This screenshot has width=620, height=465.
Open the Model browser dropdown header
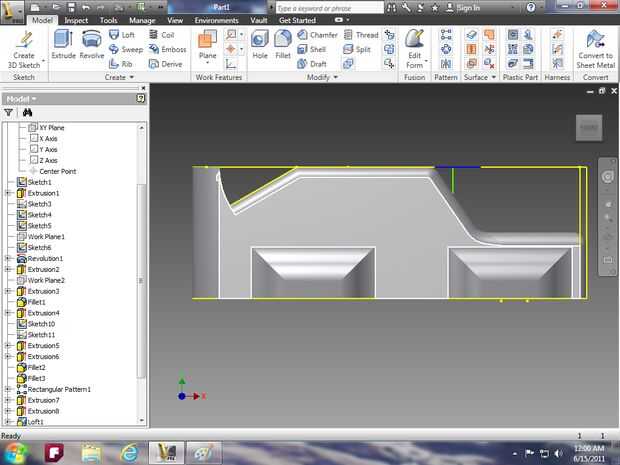coord(21,99)
